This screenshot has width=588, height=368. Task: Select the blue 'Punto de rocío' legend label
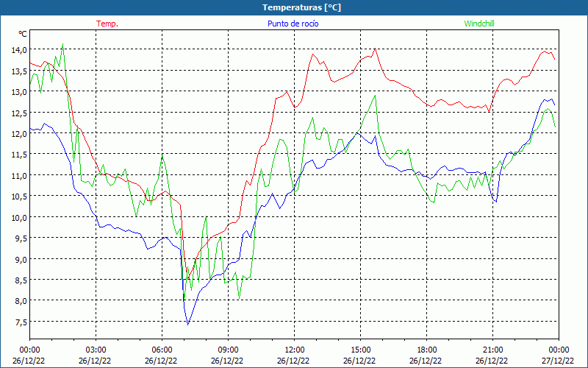(x=293, y=24)
